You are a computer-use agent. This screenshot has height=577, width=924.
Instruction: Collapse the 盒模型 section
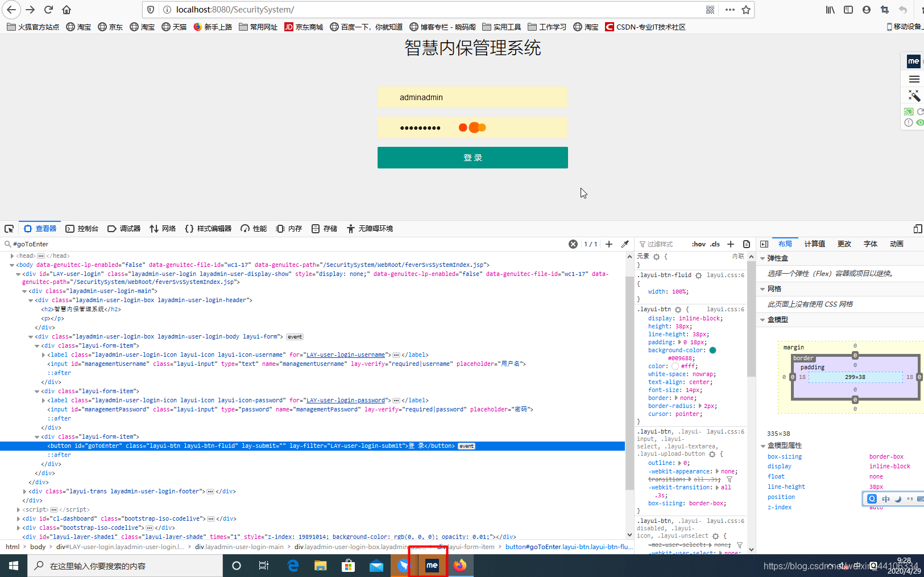(x=763, y=320)
